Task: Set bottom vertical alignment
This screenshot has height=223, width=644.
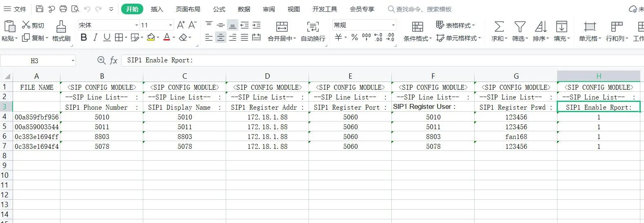Action: (233, 25)
